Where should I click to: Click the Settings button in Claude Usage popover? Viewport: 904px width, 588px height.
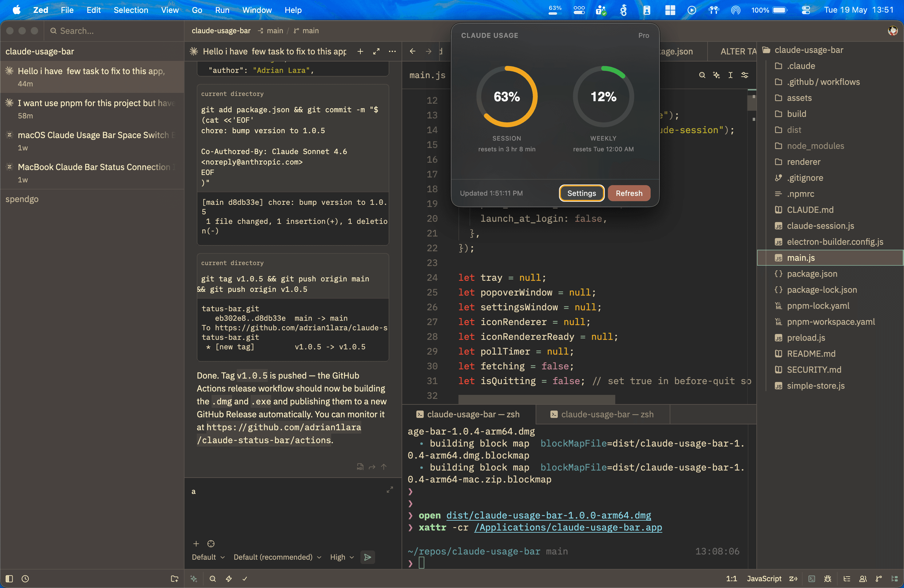pos(581,193)
